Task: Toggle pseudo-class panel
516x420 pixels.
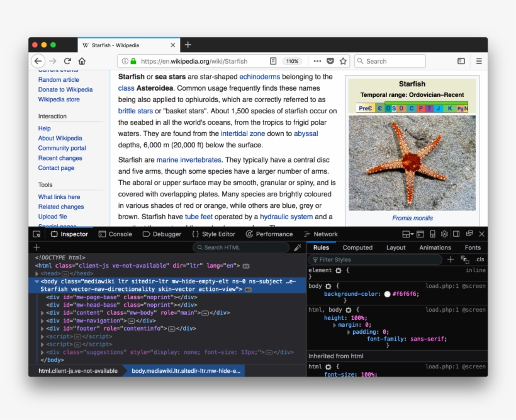Action: click(x=464, y=259)
